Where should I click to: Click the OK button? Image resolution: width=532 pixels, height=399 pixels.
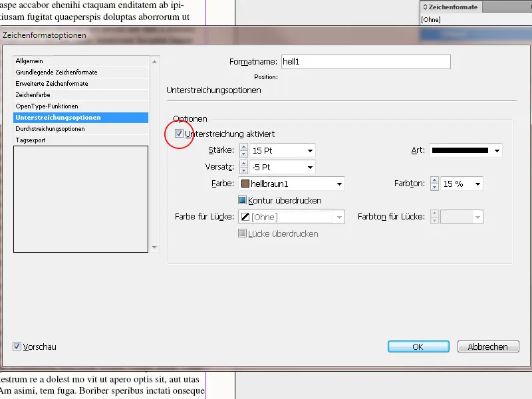pyautogui.click(x=418, y=346)
